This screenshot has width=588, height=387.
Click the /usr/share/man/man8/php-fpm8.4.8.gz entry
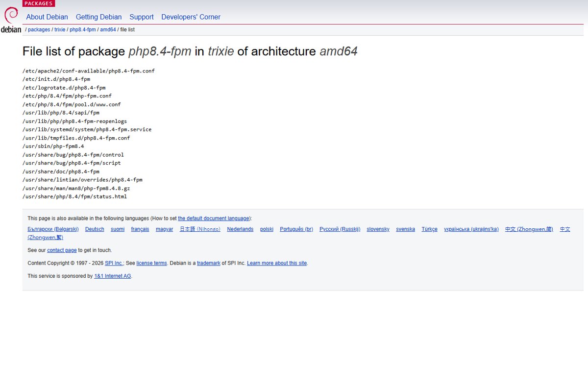point(76,188)
